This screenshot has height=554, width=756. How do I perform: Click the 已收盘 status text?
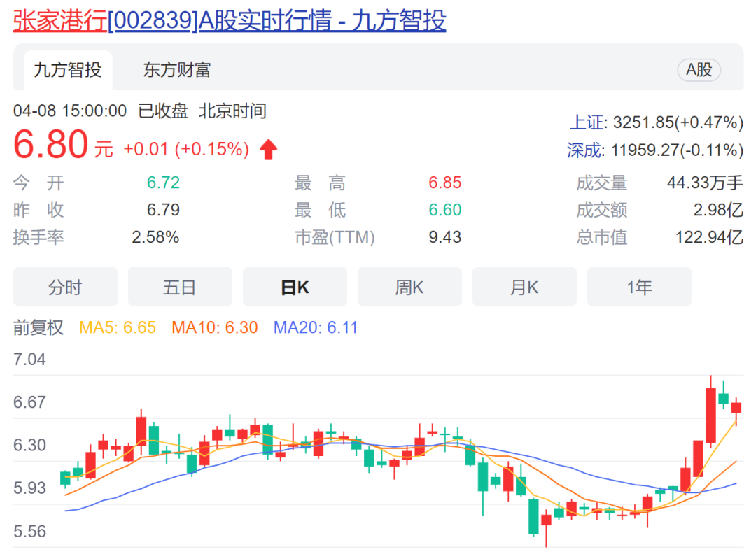click(163, 111)
